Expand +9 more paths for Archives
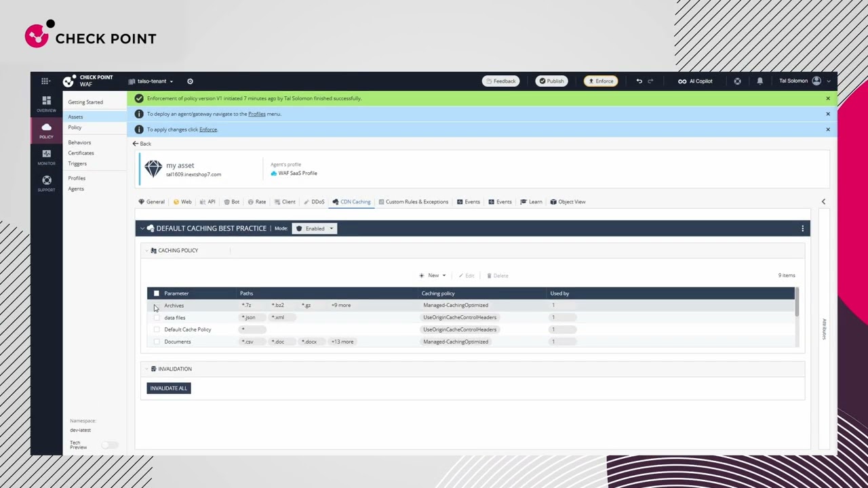 pyautogui.click(x=341, y=306)
